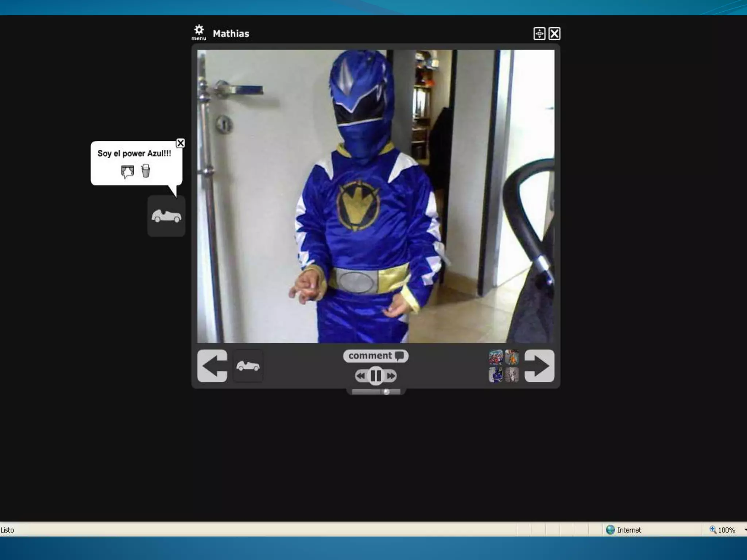
Task: Click the car avatar beside the comment bubble
Action: (x=166, y=216)
